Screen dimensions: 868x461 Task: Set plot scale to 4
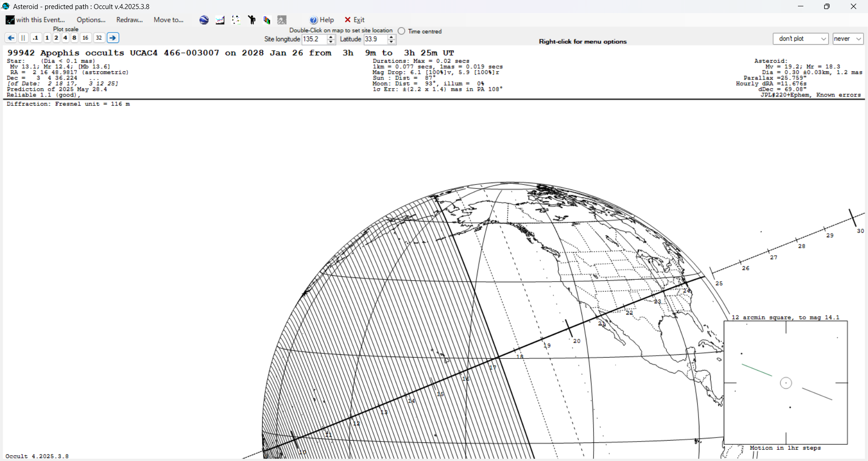tap(65, 38)
